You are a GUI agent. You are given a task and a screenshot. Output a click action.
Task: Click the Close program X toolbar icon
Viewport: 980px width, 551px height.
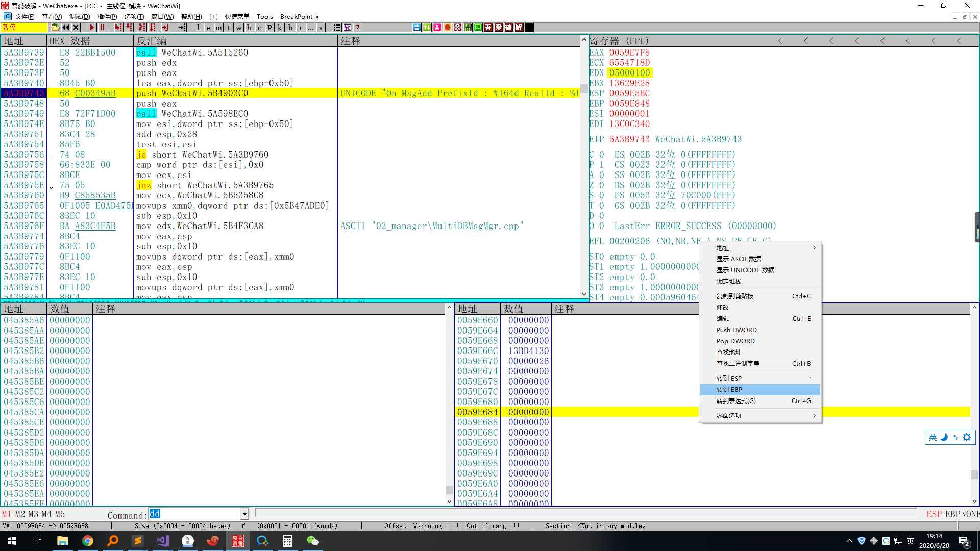click(x=76, y=28)
